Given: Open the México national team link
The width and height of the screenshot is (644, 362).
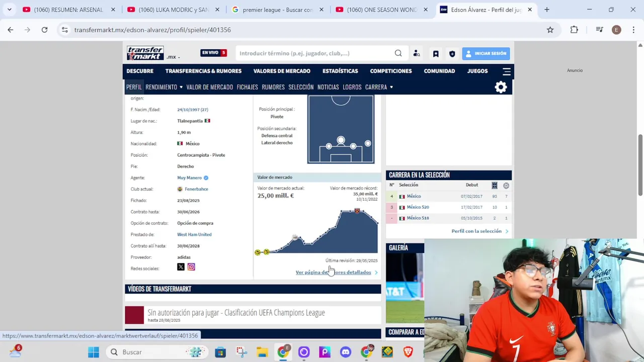Looking at the screenshot, I should (x=414, y=196).
